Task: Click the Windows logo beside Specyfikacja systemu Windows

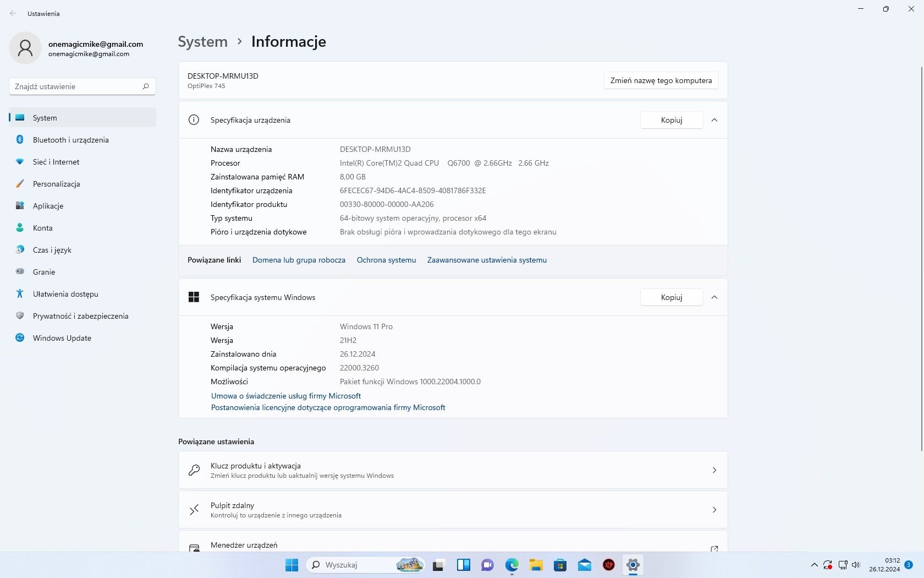Action: coord(194,297)
